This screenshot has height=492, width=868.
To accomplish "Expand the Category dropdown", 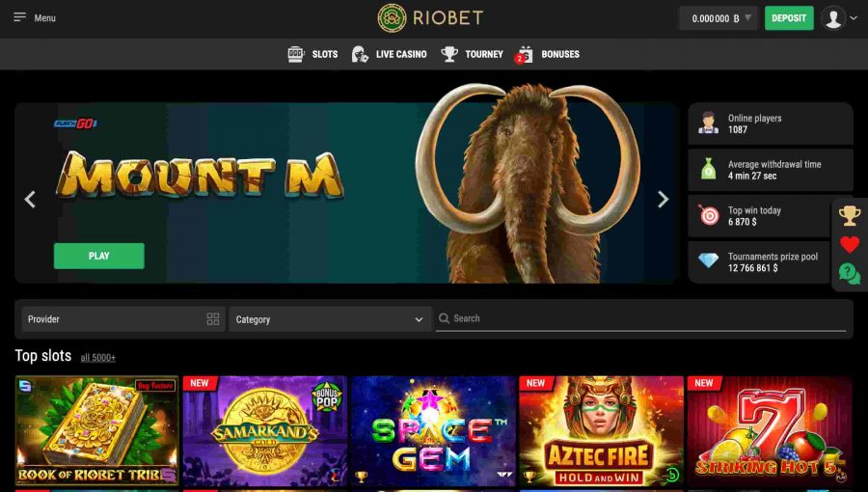I will pyautogui.click(x=331, y=319).
